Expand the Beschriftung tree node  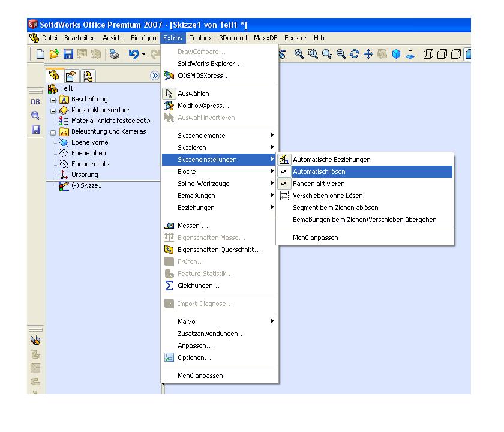53,100
